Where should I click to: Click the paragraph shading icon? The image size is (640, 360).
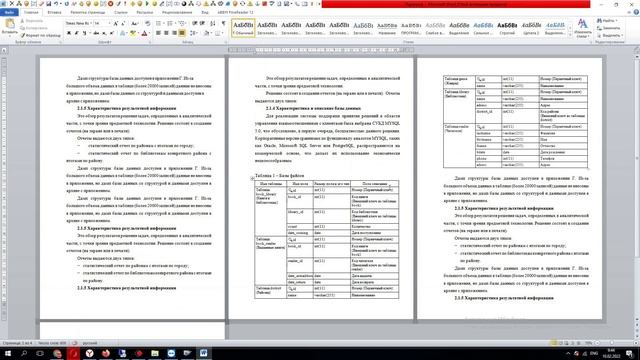click(207, 33)
